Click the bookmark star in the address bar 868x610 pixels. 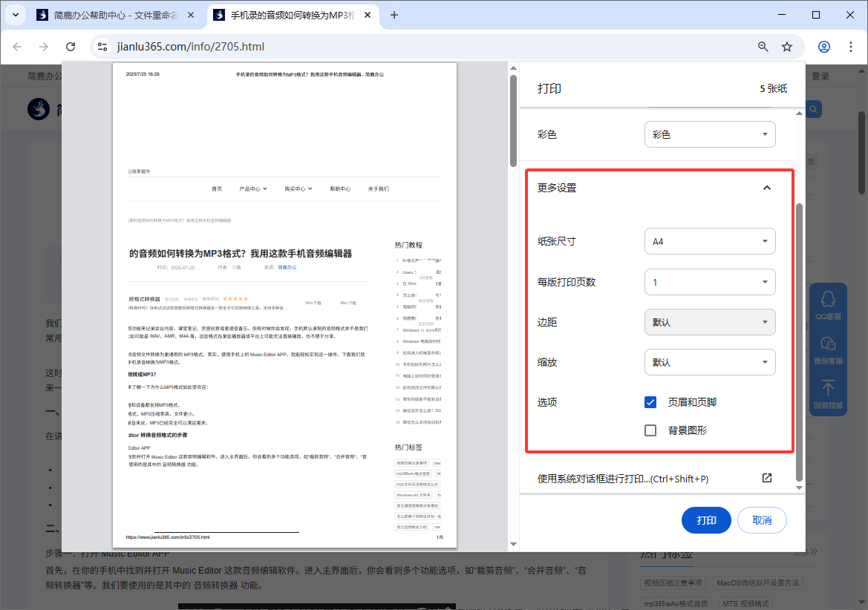point(786,46)
